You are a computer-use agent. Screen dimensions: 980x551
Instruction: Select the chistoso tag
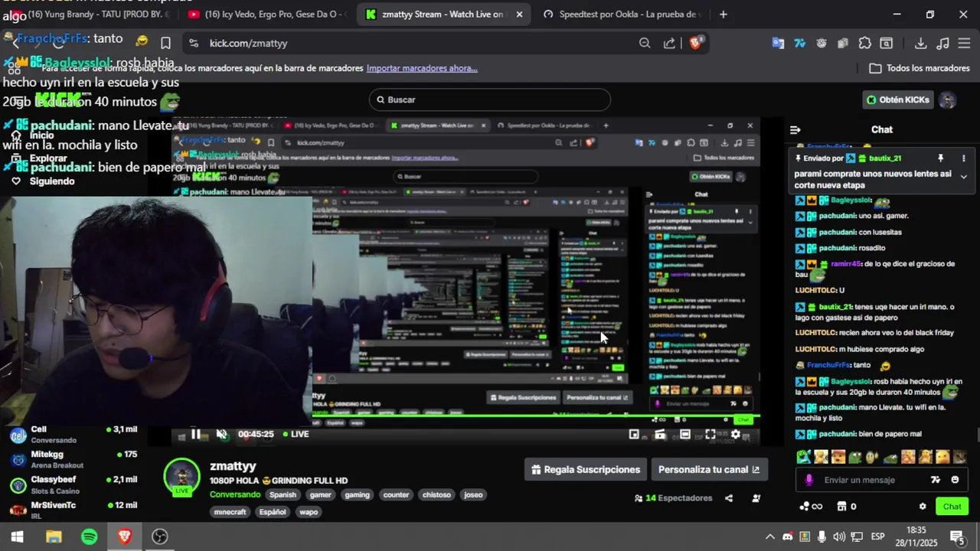point(436,494)
